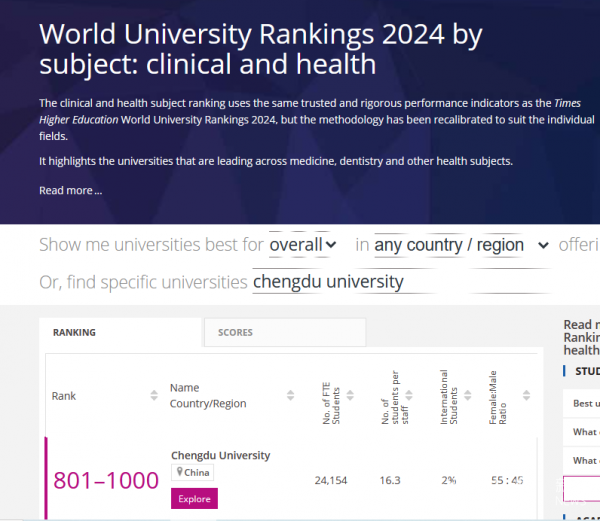The image size is (600, 521).
Task: Click the 801–1000 rank value
Action: click(106, 480)
